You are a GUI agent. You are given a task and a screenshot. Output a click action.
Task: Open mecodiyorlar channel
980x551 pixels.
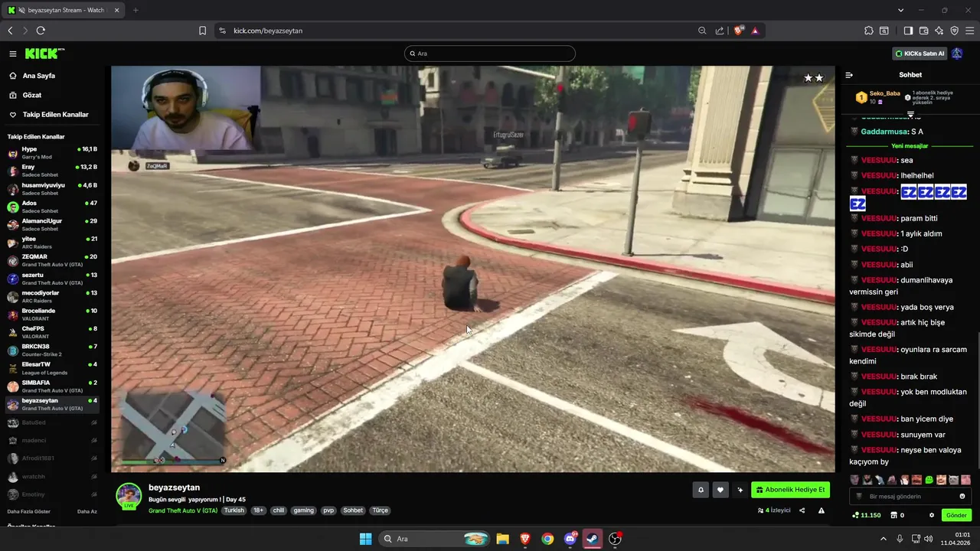(54, 296)
